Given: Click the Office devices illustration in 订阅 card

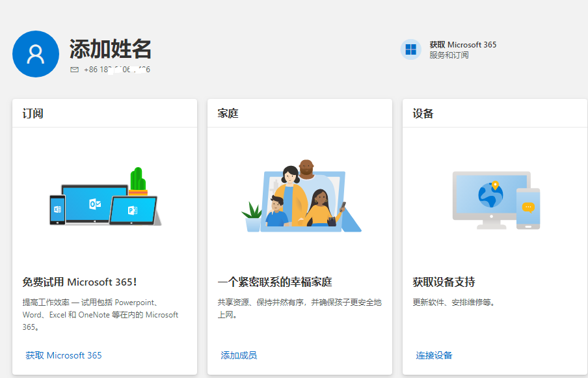Looking at the screenshot, I should [x=104, y=202].
